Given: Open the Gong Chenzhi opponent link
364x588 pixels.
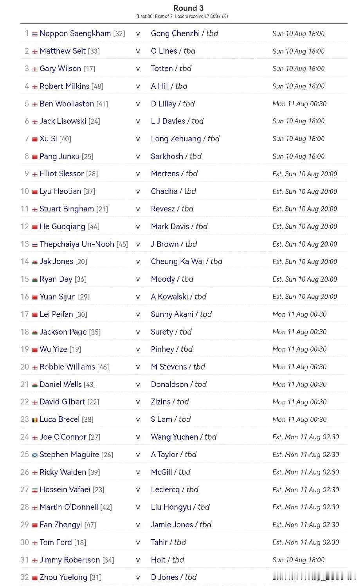Looking at the screenshot, I should point(175,34).
